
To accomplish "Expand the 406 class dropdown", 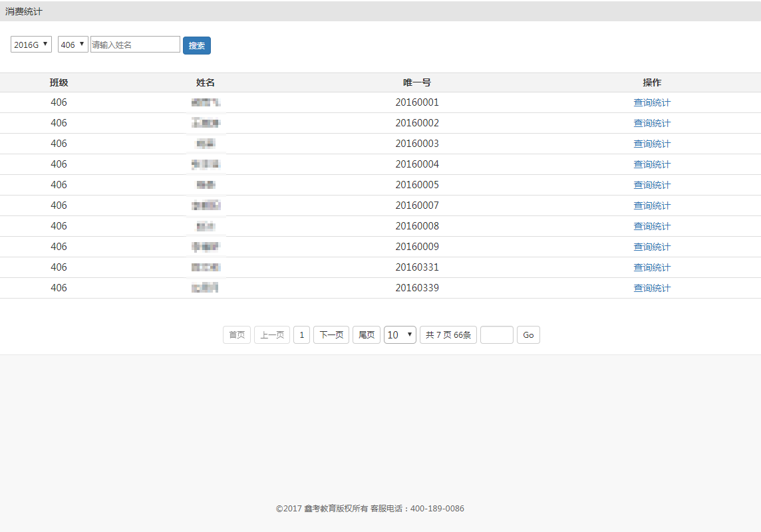I will click(73, 45).
